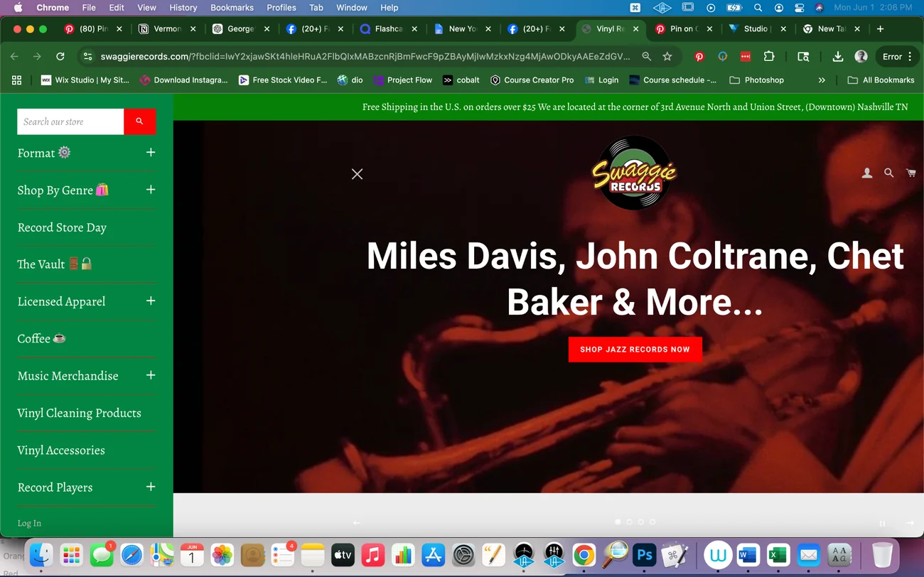924x577 pixels.
Task: Open the zoom magnifier icon in the address bar
Action: click(x=646, y=57)
